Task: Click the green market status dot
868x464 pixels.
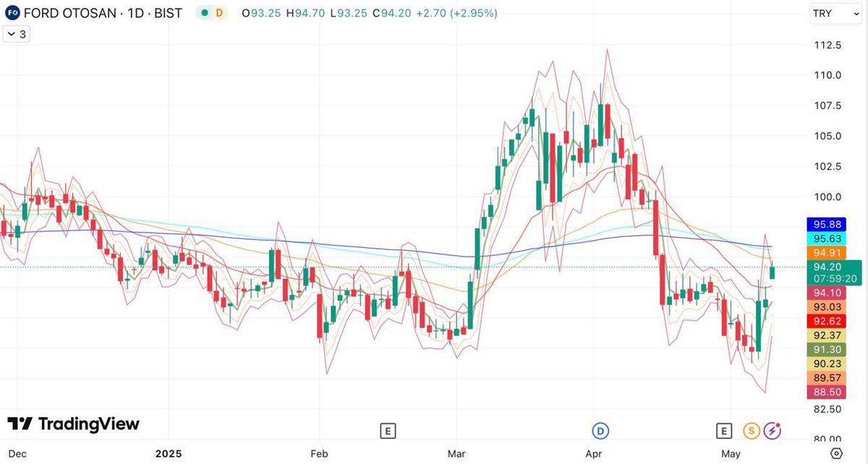Action: [x=206, y=13]
